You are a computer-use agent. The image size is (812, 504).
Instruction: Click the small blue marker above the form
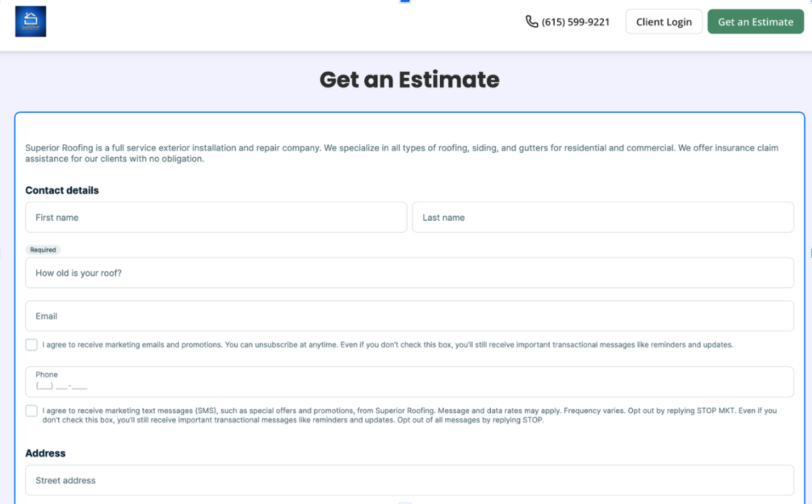[x=404, y=3]
